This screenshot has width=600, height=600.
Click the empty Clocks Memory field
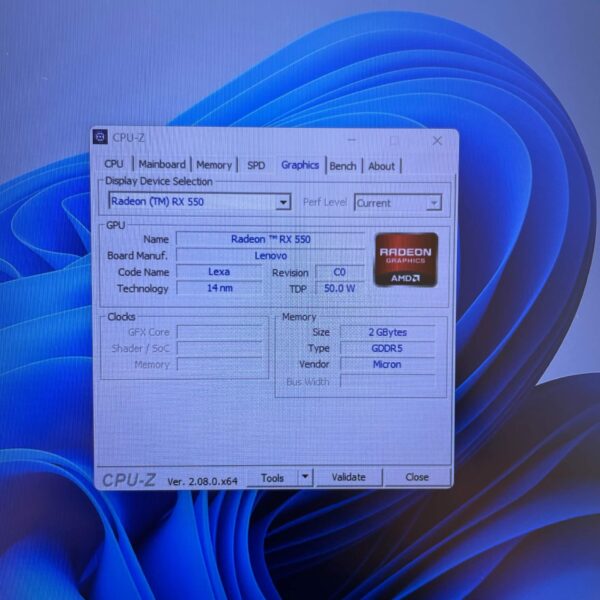[220, 364]
